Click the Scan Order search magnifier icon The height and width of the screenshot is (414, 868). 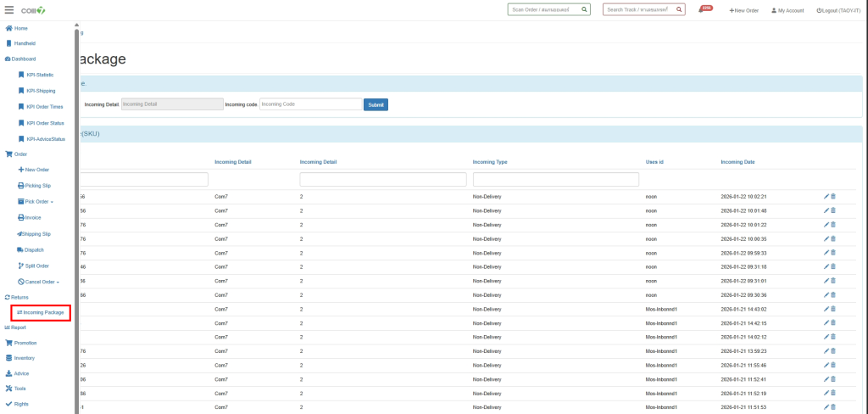(x=584, y=9)
